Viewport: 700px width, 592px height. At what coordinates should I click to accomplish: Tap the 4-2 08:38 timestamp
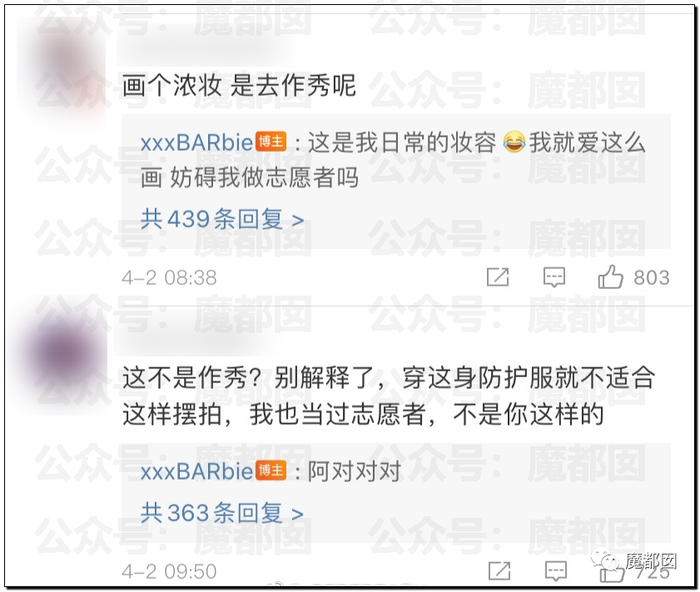pos(169,278)
